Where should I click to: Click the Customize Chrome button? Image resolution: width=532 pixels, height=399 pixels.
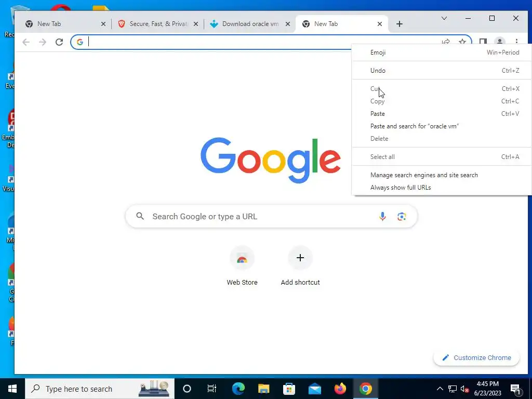[x=476, y=357]
